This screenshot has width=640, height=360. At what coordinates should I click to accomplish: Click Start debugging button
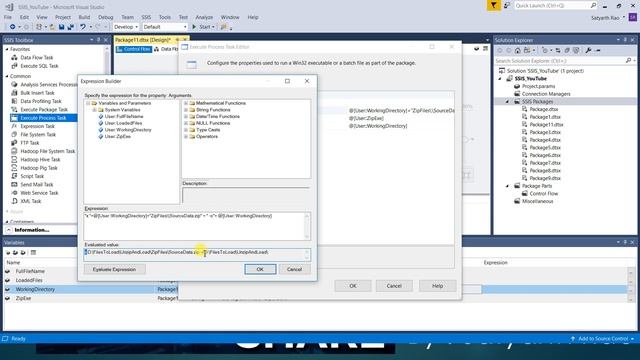point(203,27)
